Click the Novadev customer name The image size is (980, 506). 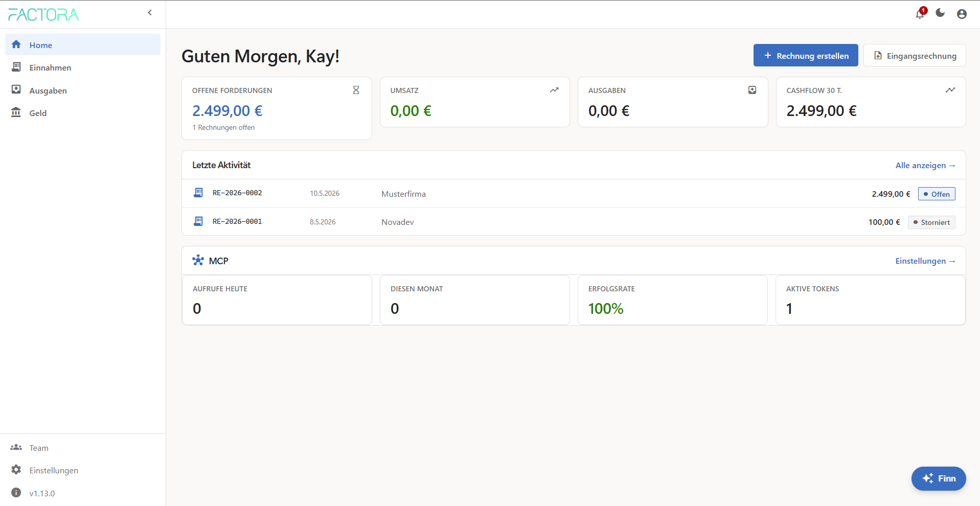[398, 222]
